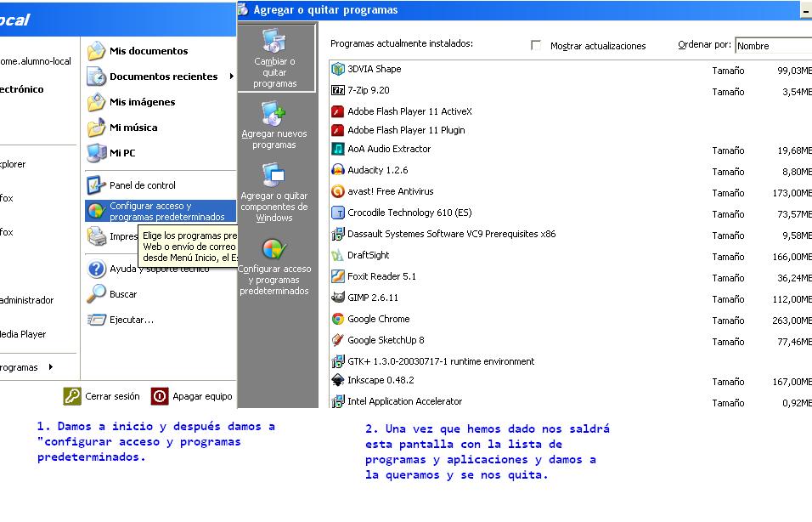Screen dimensions: 812x522
Task: Choose Buscar from the Start menu
Action: [x=123, y=294]
